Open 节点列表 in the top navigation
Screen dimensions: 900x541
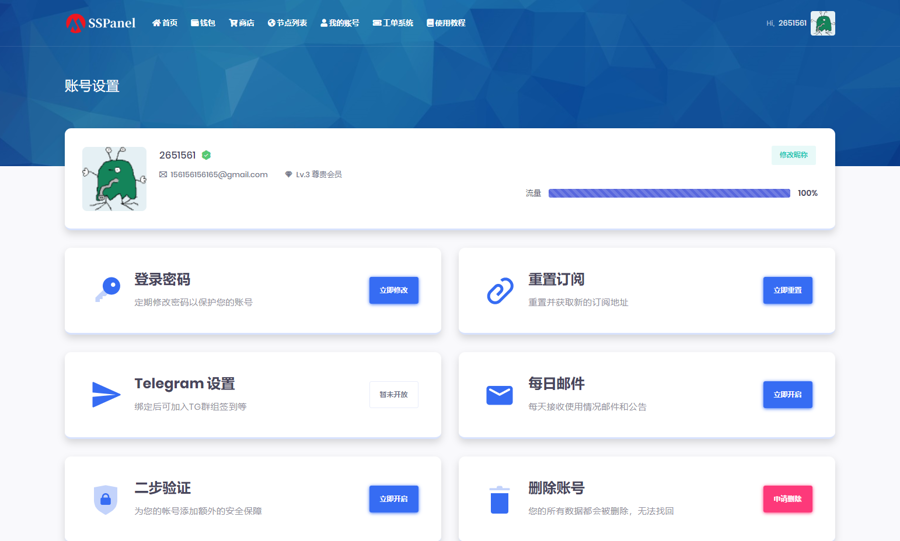pos(288,23)
